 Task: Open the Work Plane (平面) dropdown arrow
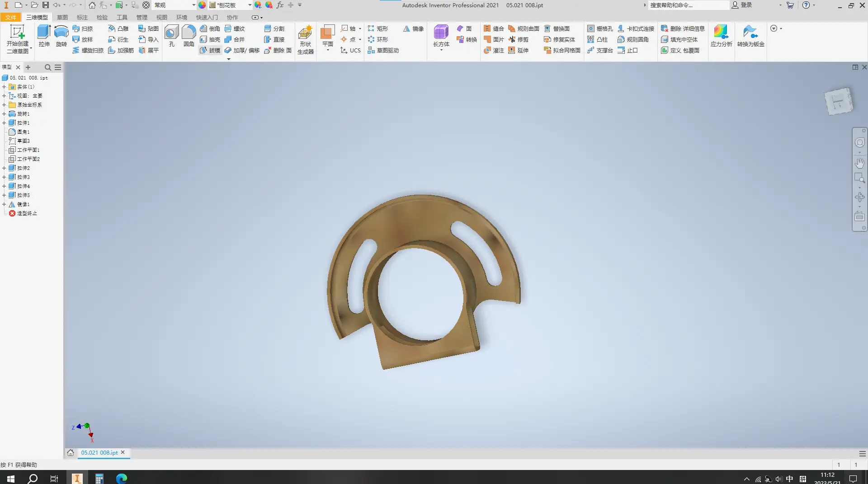(328, 50)
